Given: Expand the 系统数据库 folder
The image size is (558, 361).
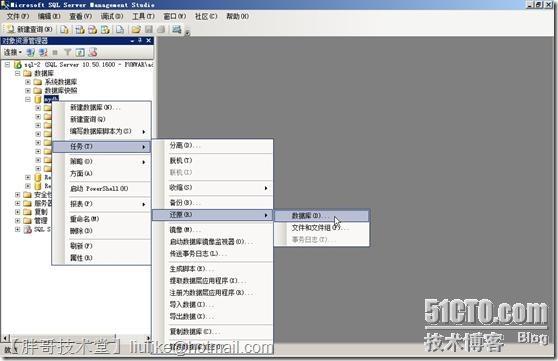Looking at the screenshot, I should (28, 82).
